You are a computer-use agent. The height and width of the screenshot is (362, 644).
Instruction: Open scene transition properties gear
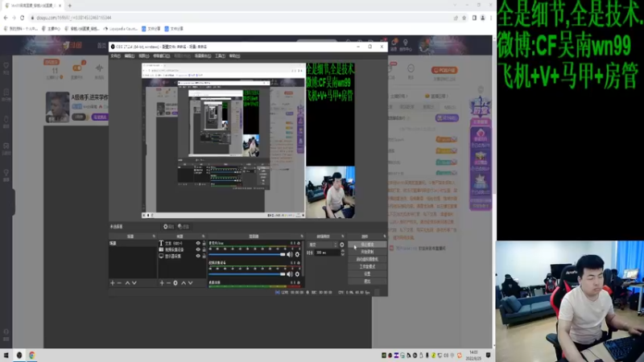click(x=341, y=245)
